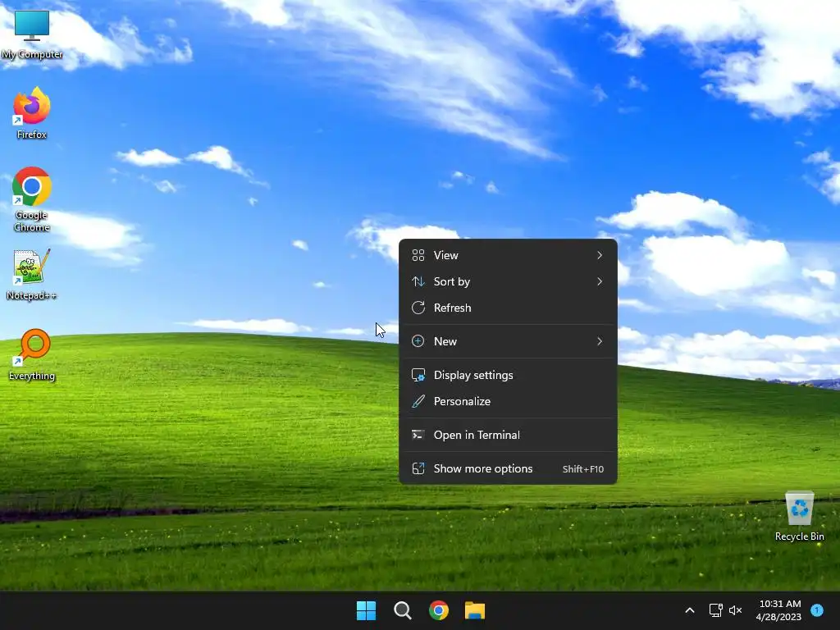Click the New plus circle icon
840x630 pixels.
[x=418, y=341]
